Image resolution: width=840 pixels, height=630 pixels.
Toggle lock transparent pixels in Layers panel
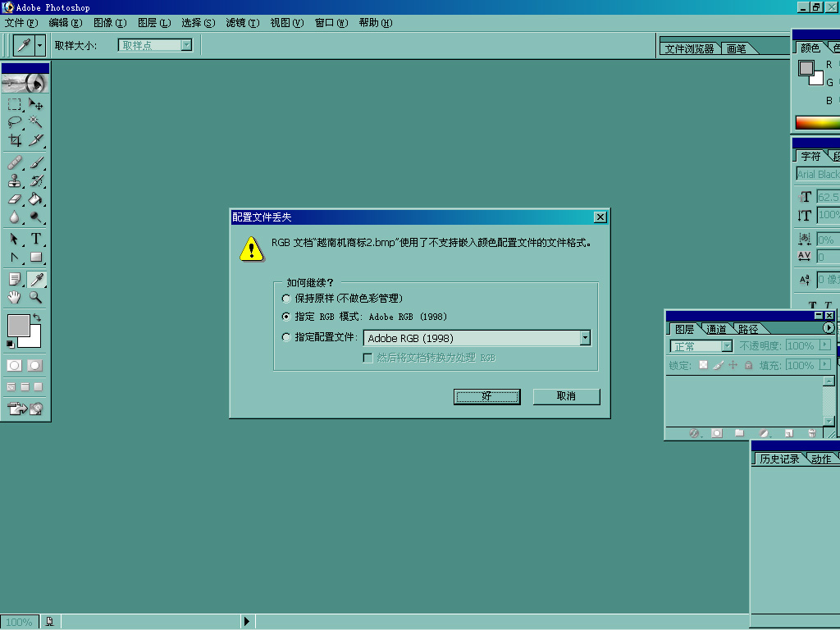click(x=703, y=365)
